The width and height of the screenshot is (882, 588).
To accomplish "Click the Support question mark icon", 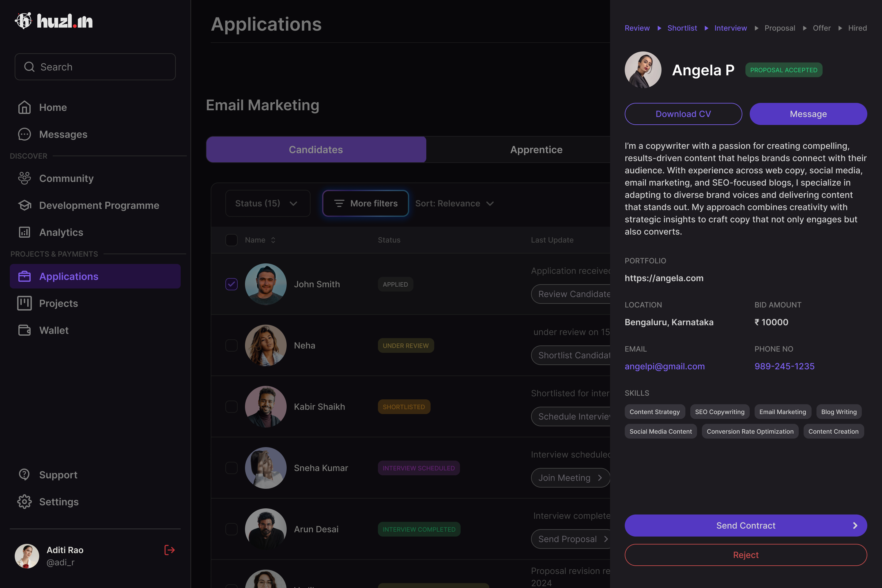I will [x=24, y=475].
